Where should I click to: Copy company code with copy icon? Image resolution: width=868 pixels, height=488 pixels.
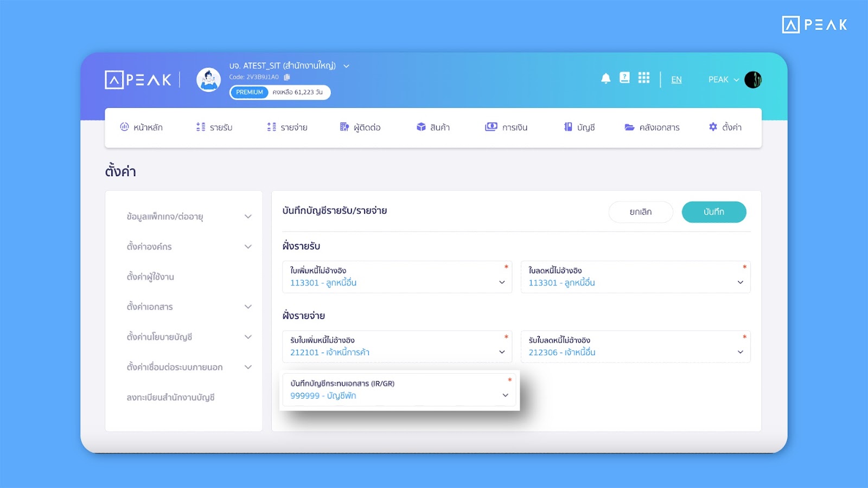click(287, 77)
